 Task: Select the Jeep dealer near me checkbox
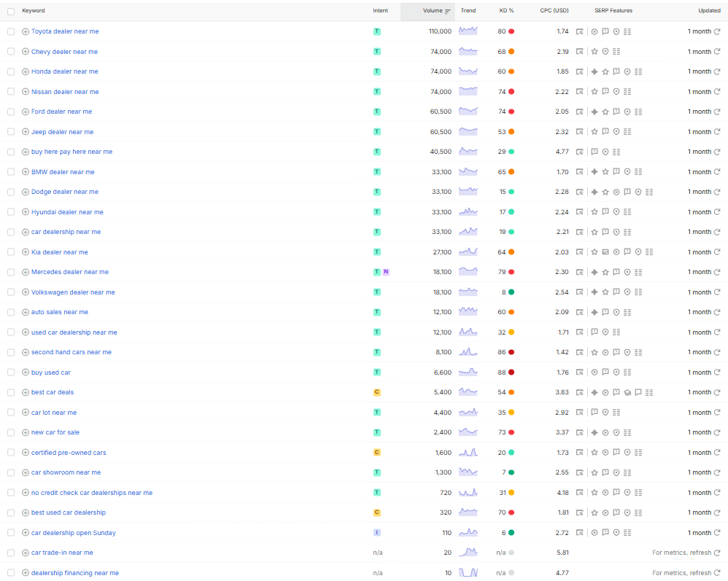coord(11,132)
